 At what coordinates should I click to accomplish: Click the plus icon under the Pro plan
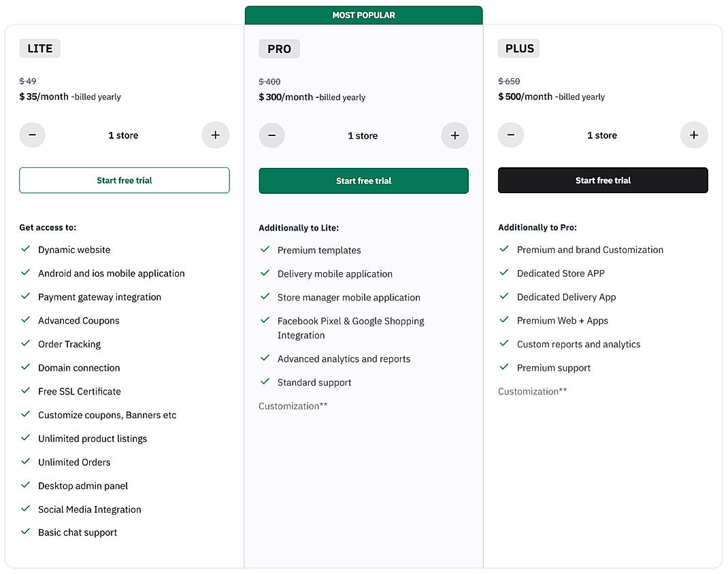(454, 135)
